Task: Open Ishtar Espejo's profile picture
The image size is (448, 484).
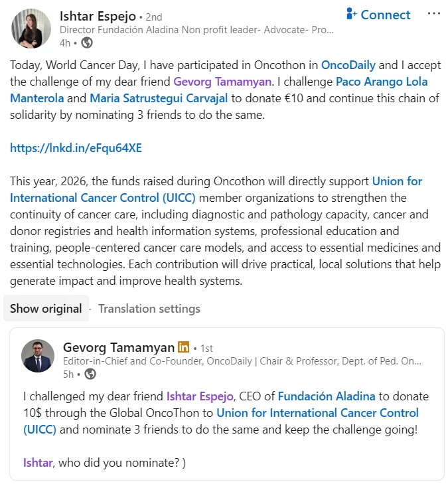Action: coord(31,29)
